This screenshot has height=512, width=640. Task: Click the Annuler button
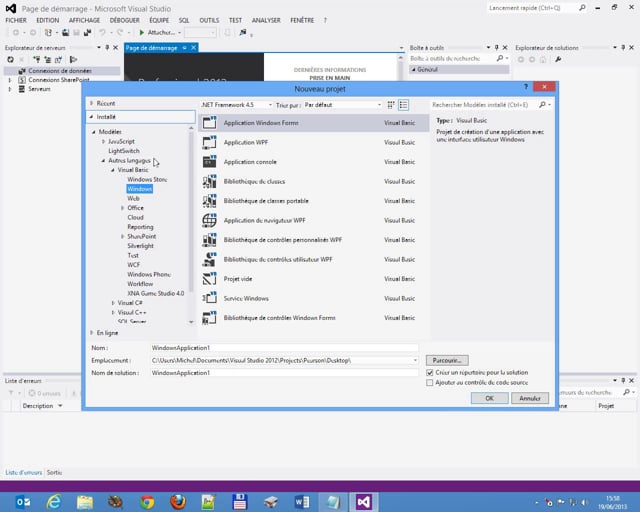click(530, 398)
